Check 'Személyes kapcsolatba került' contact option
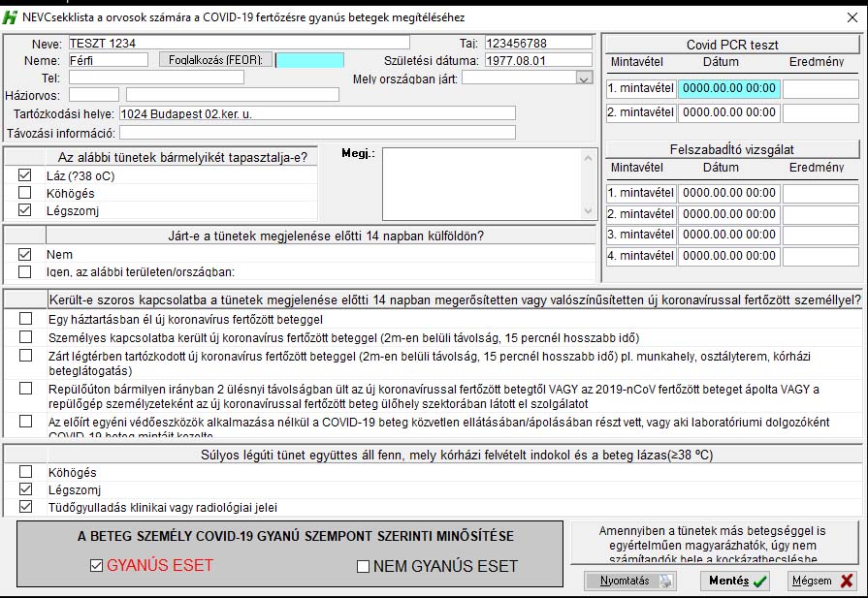The image size is (868, 598). point(25,337)
